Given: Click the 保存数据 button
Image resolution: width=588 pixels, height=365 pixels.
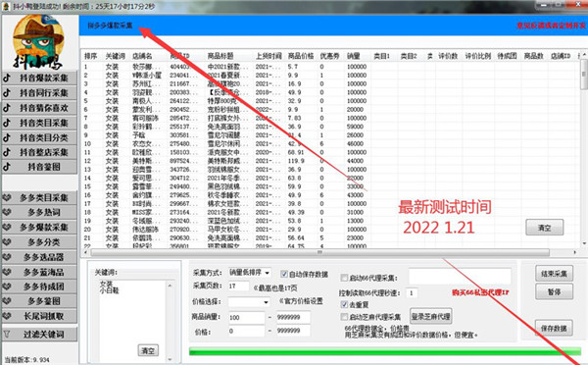Looking at the screenshot, I should point(554,328).
